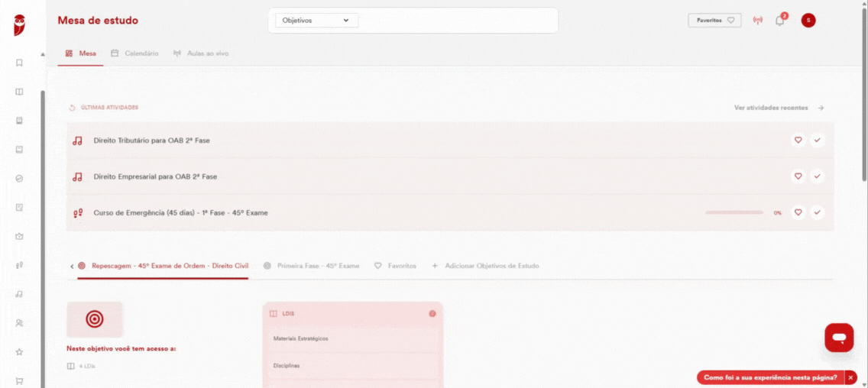Image resolution: width=868 pixels, height=388 pixels.
Task: Dismiss the experience feedback banner
Action: [851, 377]
